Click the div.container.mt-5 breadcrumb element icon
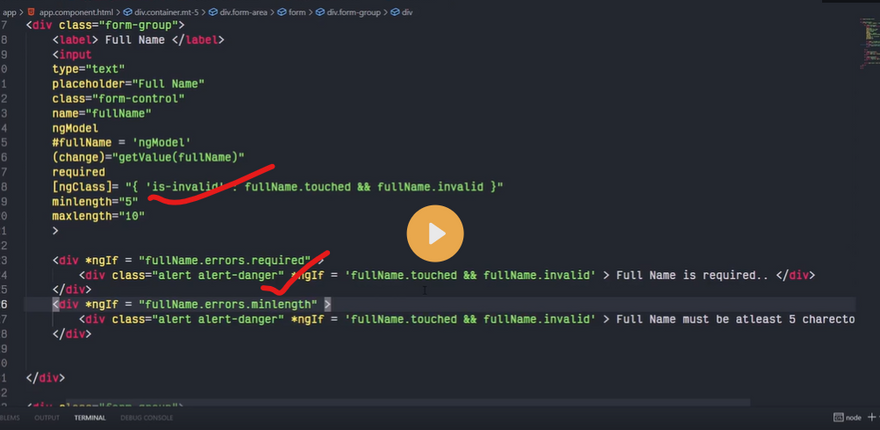Viewport: 880px width, 430px height. (x=126, y=11)
